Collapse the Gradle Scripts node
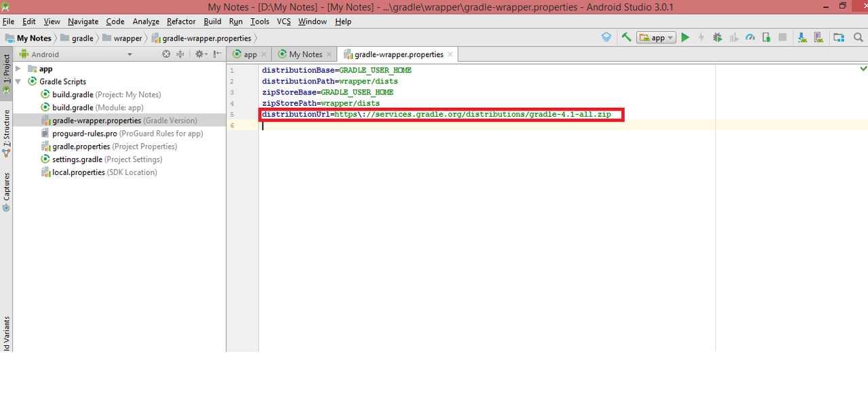The height and width of the screenshot is (405, 868). click(x=18, y=81)
